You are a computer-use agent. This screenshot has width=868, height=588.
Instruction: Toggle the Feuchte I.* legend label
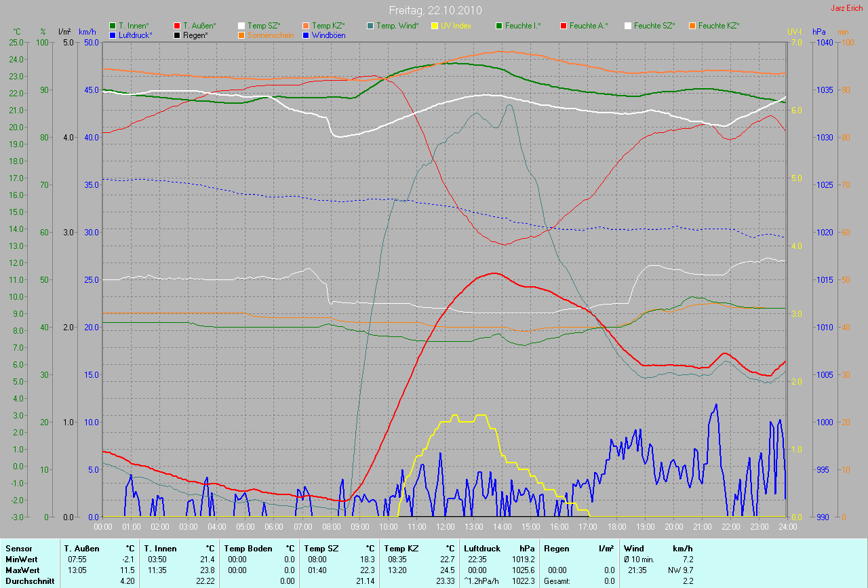click(x=522, y=26)
